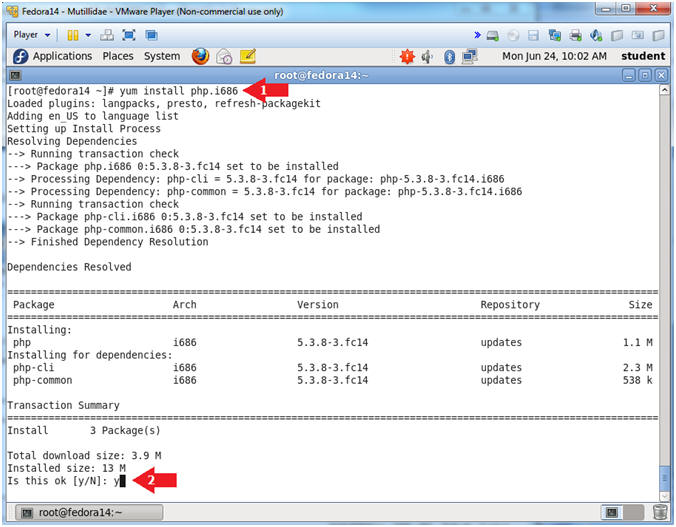Open the VMware Player menu
676x527 pixels.
31,35
